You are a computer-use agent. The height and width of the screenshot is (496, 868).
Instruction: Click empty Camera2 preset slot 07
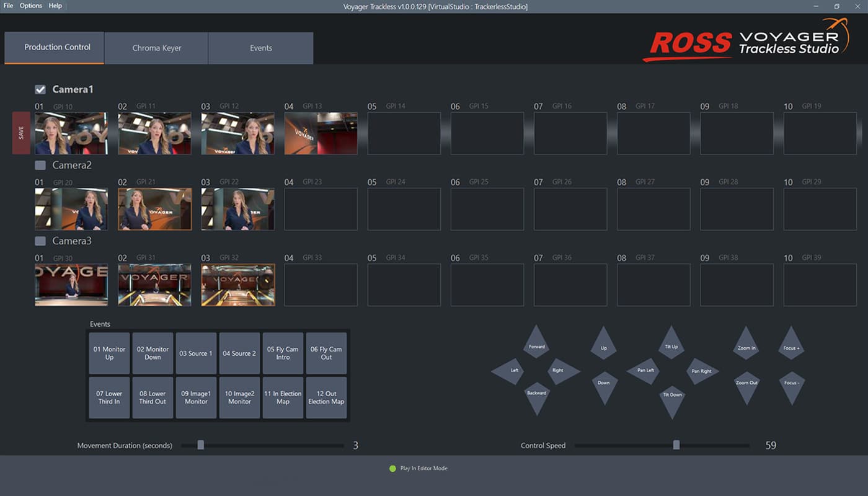(570, 209)
